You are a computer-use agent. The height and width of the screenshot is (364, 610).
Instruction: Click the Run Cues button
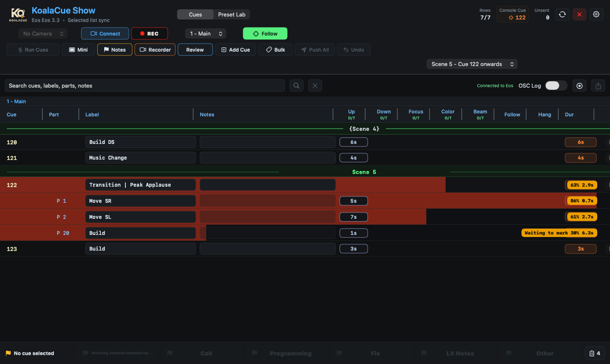(x=33, y=50)
